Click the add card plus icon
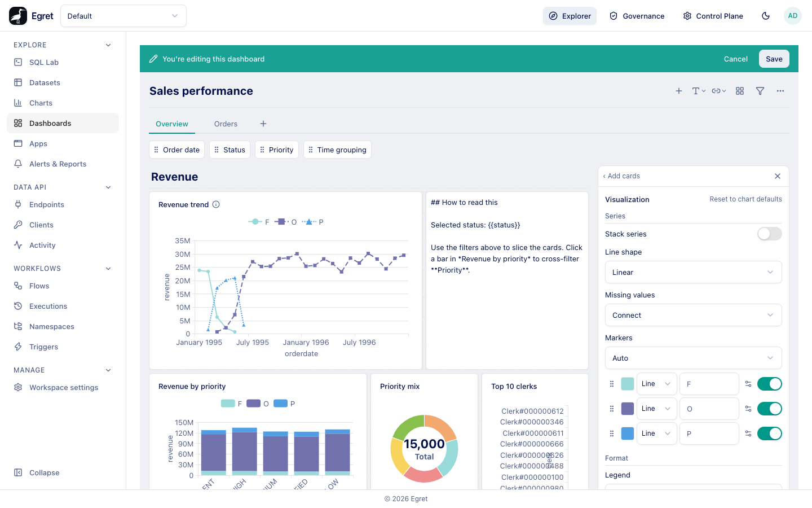The image size is (812, 508). point(679,91)
